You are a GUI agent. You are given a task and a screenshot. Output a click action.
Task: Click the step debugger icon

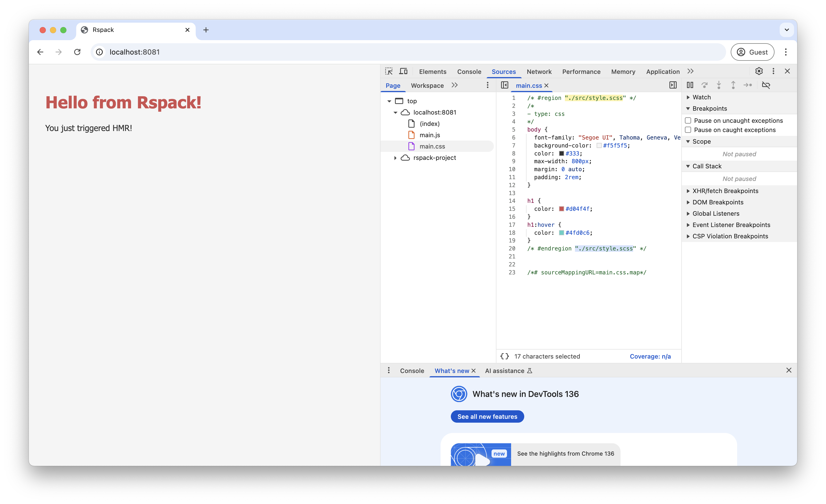click(748, 85)
